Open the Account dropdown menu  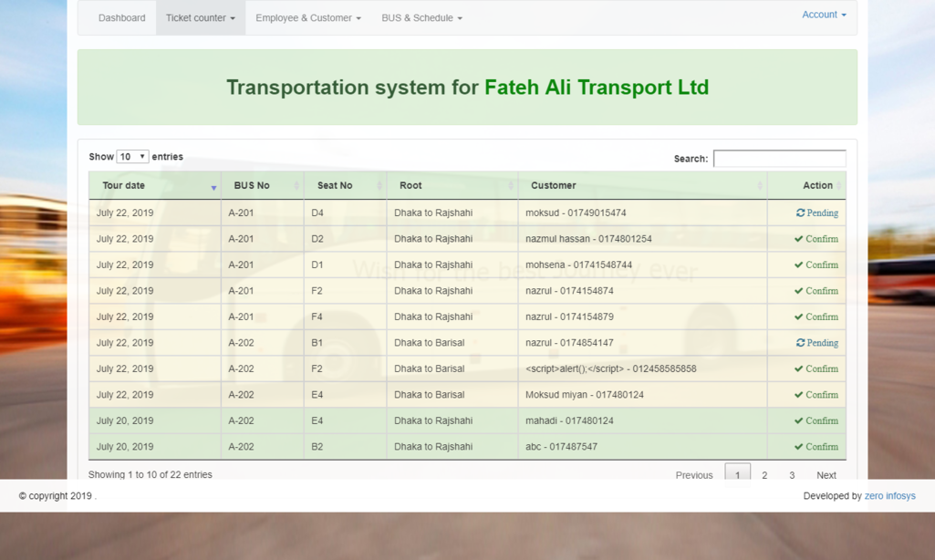[823, 15]
